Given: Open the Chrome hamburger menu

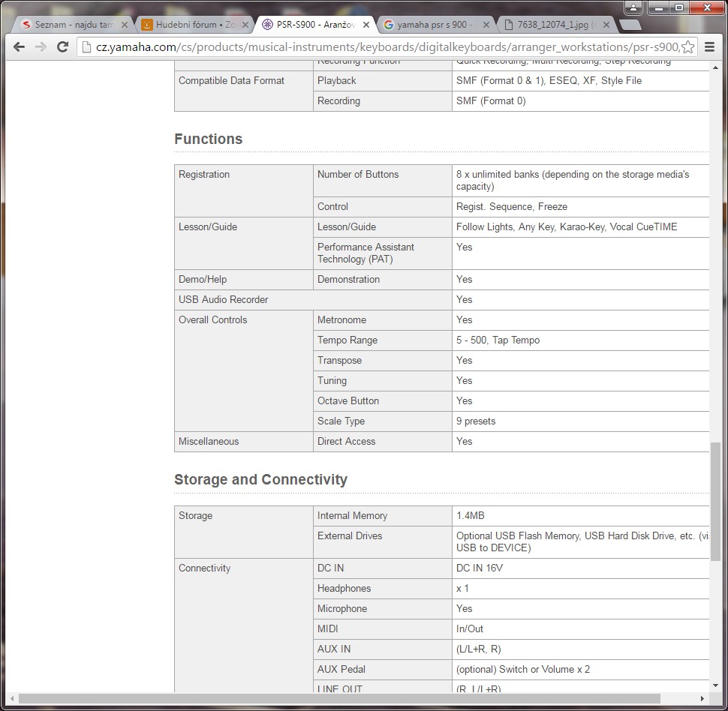Looking at the screenshot, I should (709, 47).
